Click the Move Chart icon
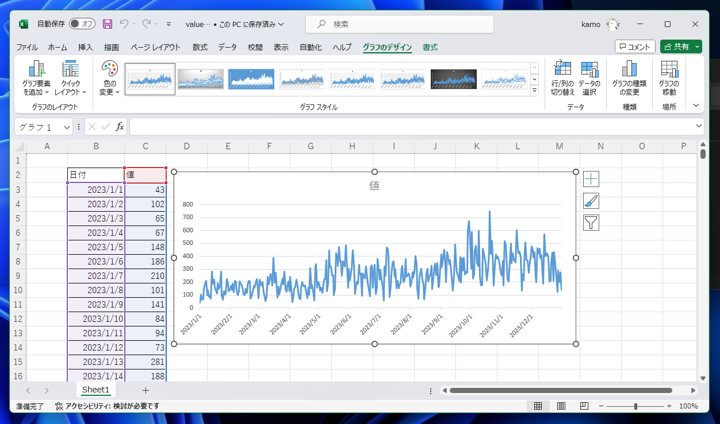 668,78
